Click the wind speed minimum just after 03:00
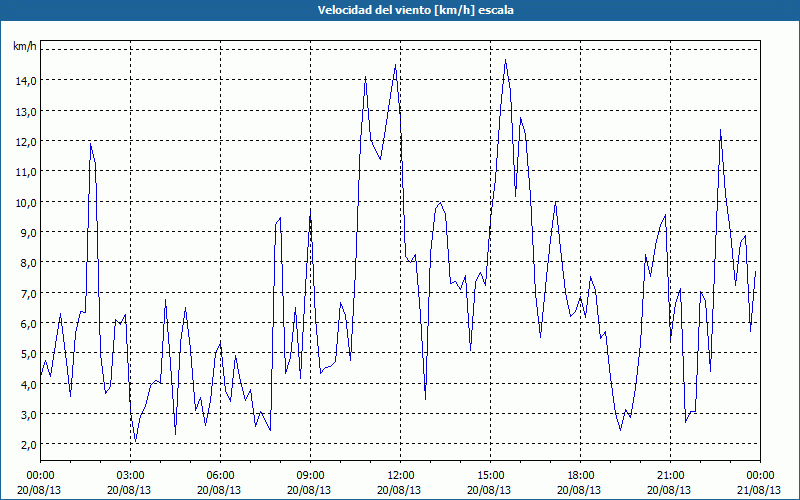Image resolution: width=800 pixels, height=500 pixels. [x=135, y=441]
